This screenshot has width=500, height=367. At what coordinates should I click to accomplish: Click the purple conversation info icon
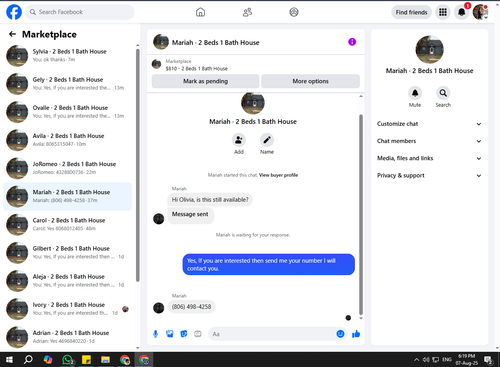[x=352, y=42]
